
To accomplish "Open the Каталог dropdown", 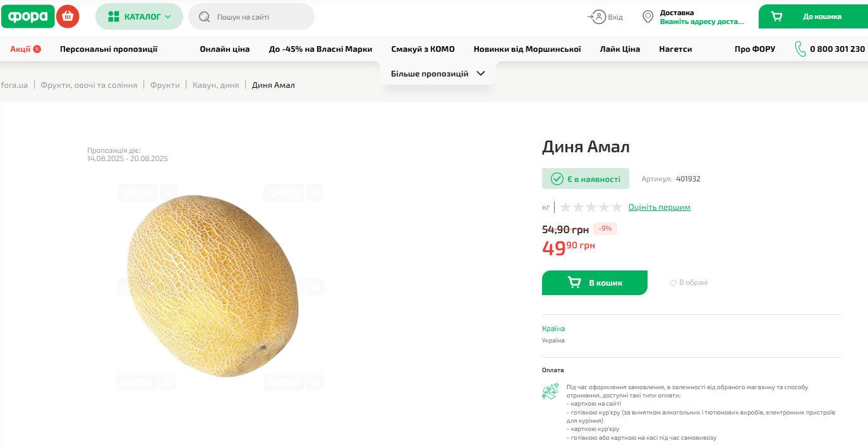I will [139, 16].
